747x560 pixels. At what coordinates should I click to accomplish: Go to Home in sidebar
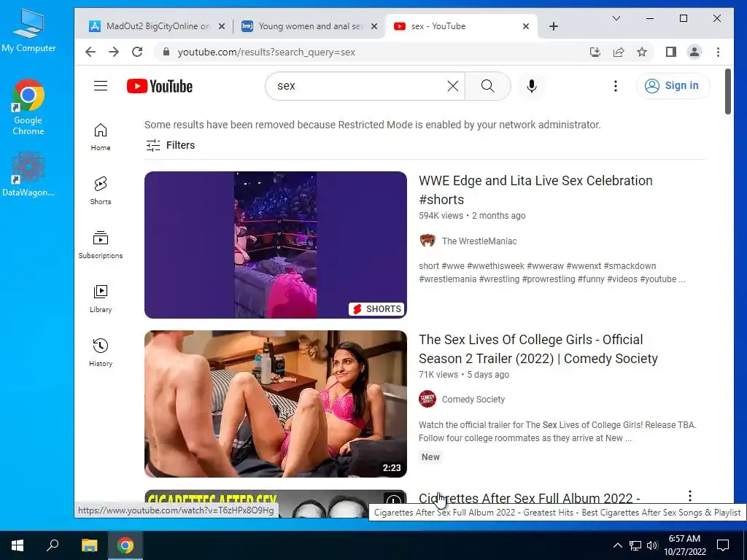click(101, 136)
